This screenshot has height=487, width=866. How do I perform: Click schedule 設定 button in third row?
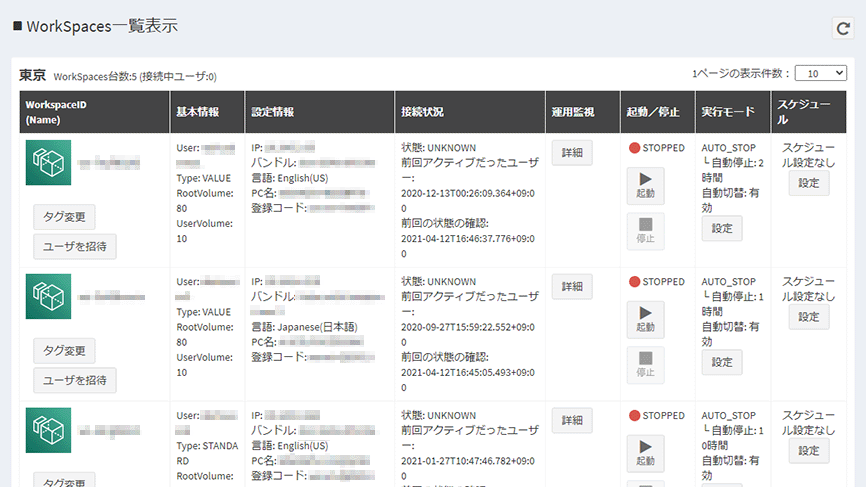pos(809,451)
